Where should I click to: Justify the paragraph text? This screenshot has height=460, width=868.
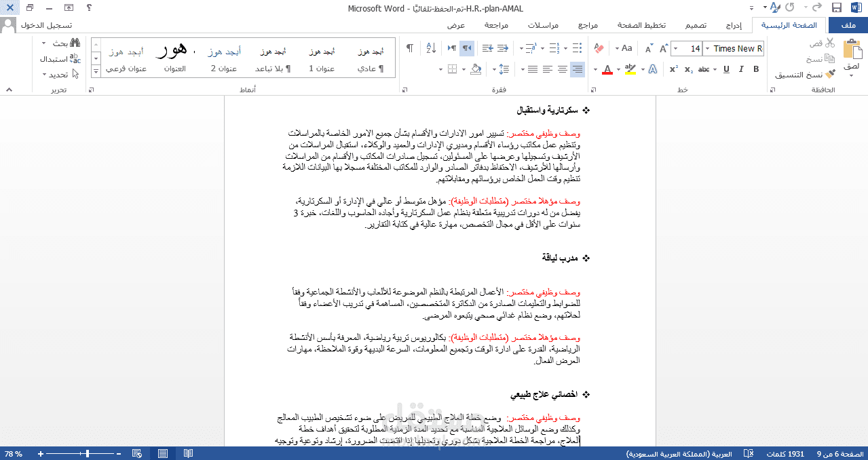click(x=533, y=69)
